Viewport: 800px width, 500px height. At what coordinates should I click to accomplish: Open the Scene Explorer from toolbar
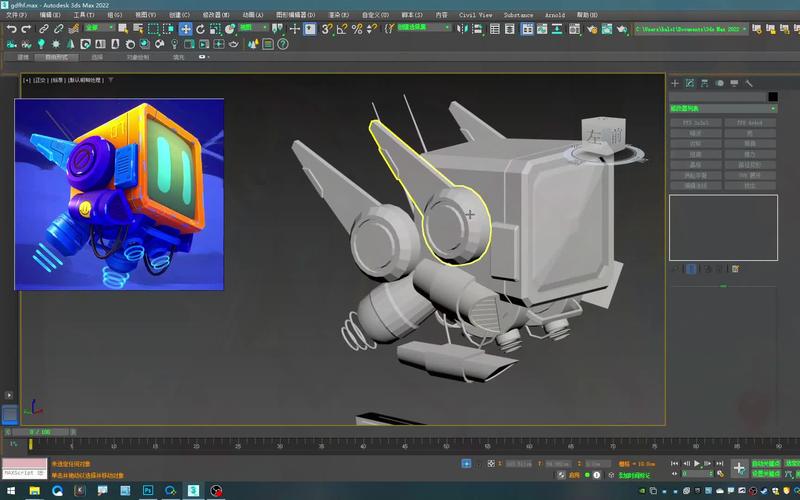coord(494,29)
